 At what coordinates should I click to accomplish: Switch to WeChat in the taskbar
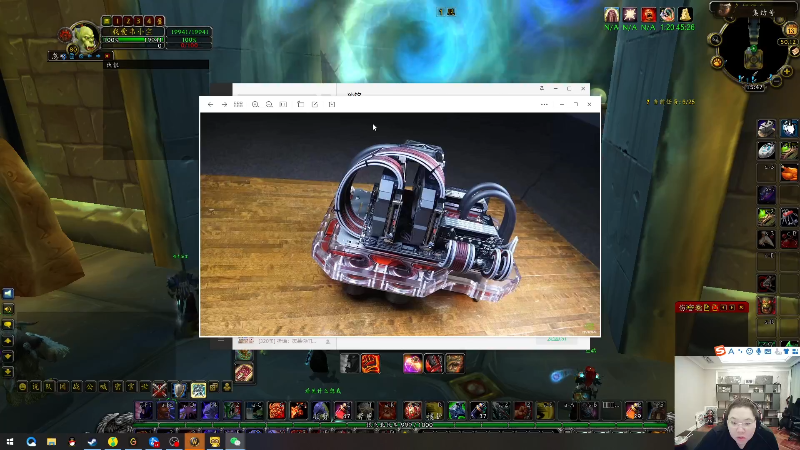[x=235, y=441]
